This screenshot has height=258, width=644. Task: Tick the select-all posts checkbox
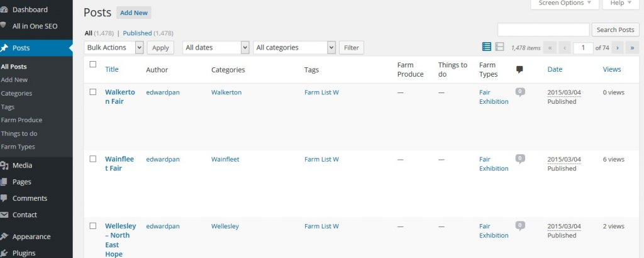pos(93,64)
